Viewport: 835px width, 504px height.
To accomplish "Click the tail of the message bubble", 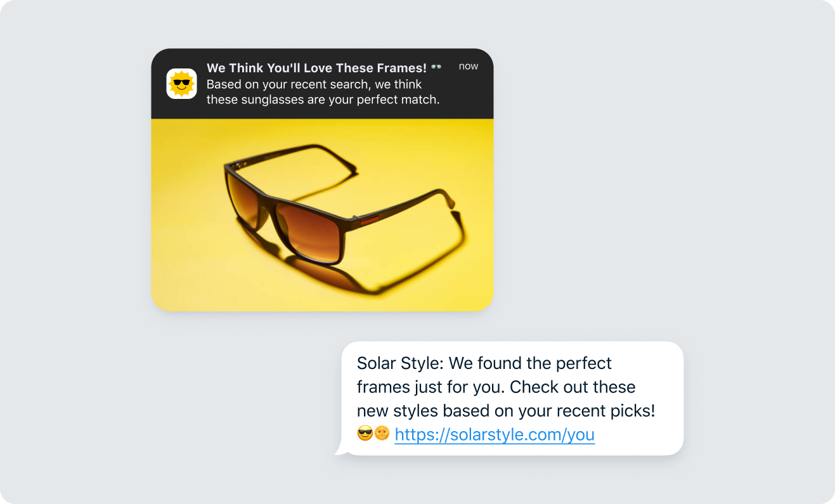I will point(340,451).
